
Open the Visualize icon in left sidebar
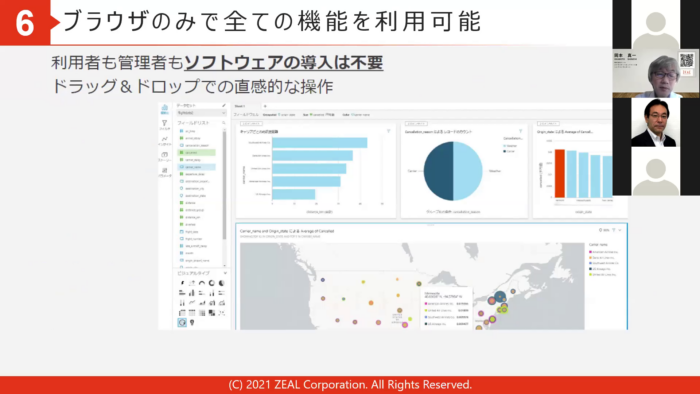click(165, 109)
